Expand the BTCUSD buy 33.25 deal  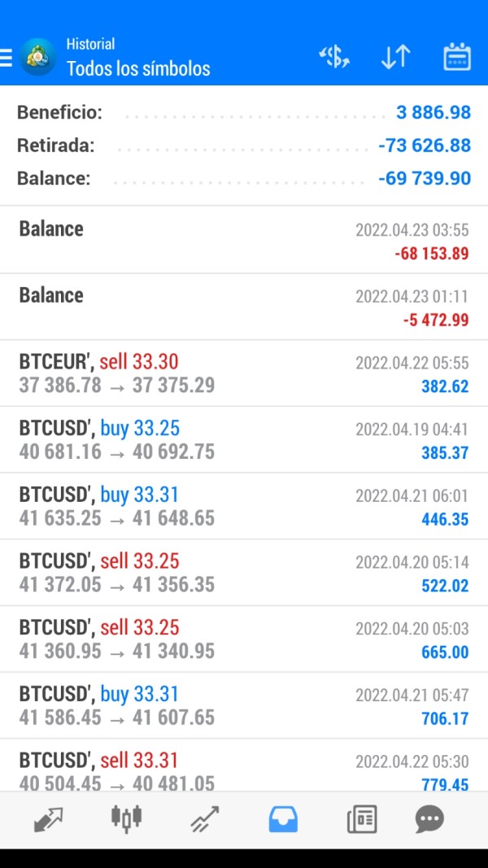pos(244,440)
